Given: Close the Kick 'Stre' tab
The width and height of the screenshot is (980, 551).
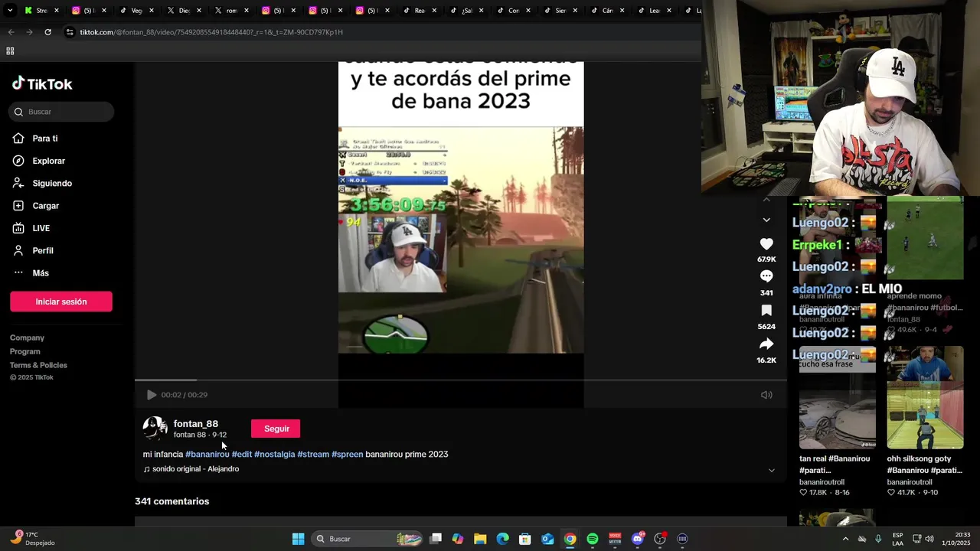Looking at the screenshot, I should pos(57,11).
